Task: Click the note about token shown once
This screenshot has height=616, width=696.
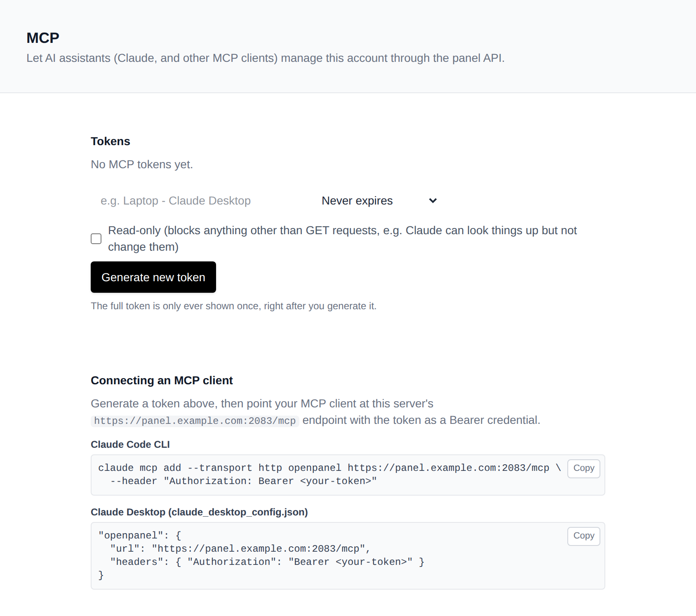Action: tap(233, 306)
